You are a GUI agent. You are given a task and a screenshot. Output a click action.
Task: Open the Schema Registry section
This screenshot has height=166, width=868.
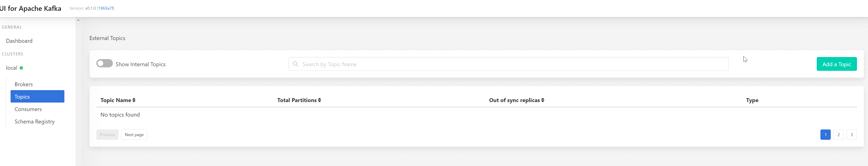pyautogui.click(x=34, y=122)
